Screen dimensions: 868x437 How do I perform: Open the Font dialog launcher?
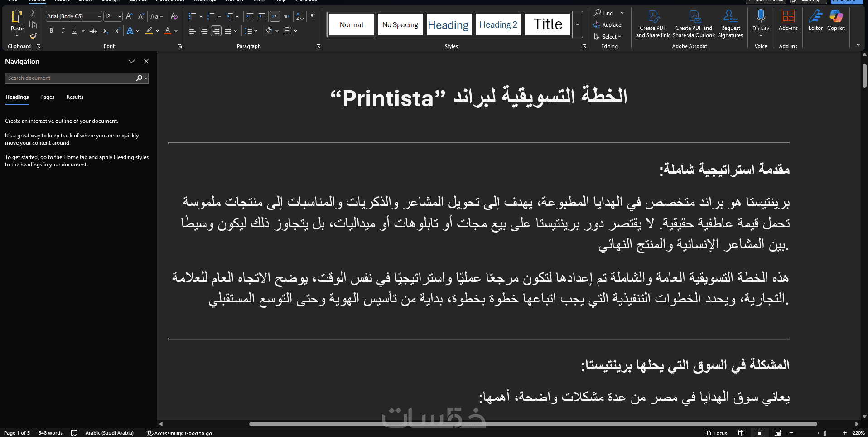point(180,46)
